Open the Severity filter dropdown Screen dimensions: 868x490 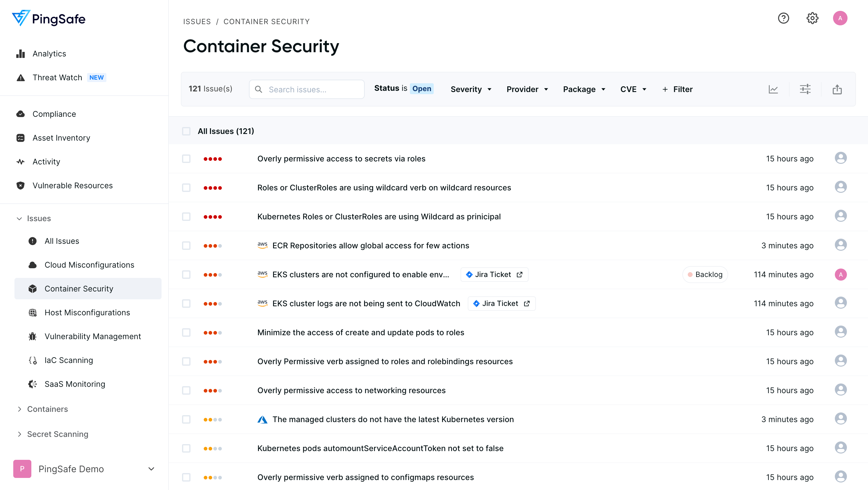(x=471, y=89)
